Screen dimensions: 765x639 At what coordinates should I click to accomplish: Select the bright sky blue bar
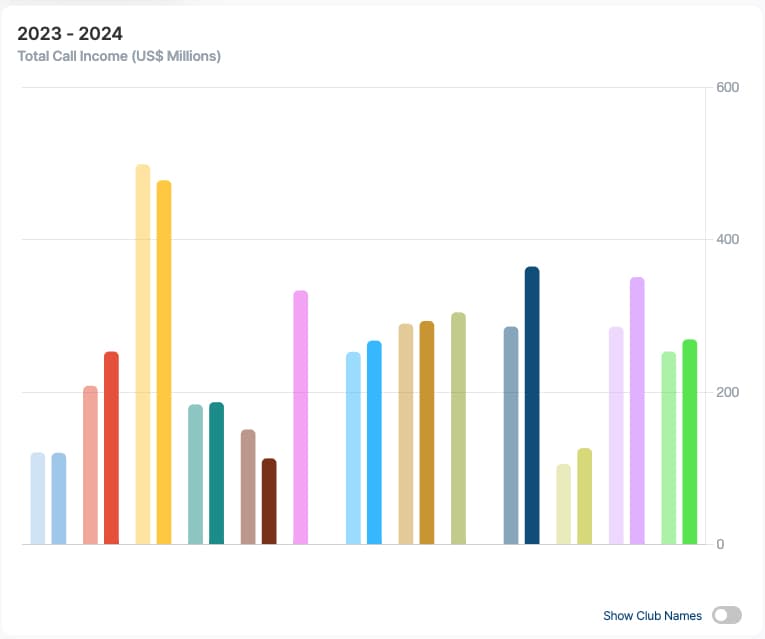(374, 443)
